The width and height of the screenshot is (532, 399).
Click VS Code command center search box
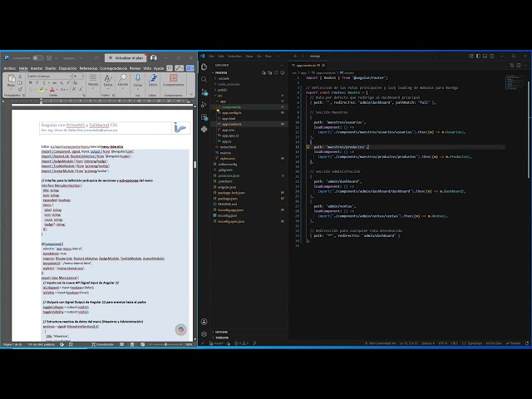pos(371,56)
